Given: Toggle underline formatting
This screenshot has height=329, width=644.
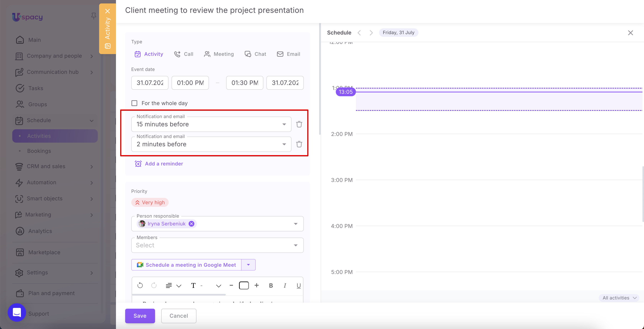Looking at the screenshot, I should click(298, 285).
